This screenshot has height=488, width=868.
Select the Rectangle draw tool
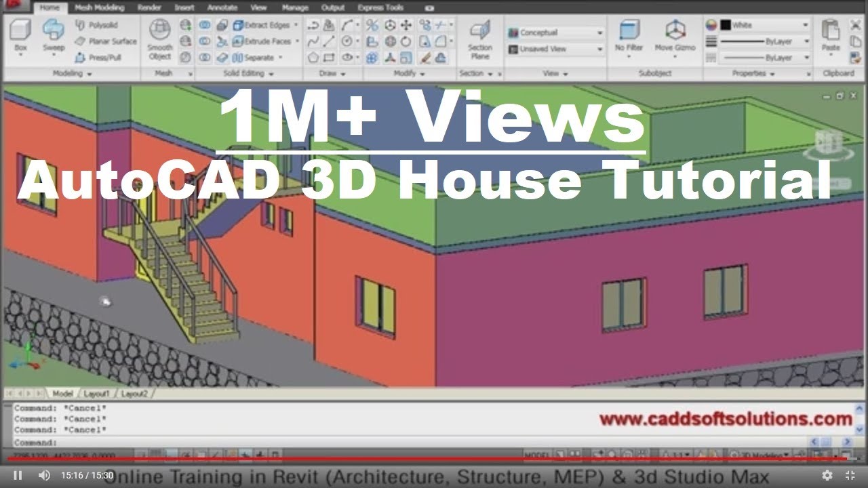329,58
